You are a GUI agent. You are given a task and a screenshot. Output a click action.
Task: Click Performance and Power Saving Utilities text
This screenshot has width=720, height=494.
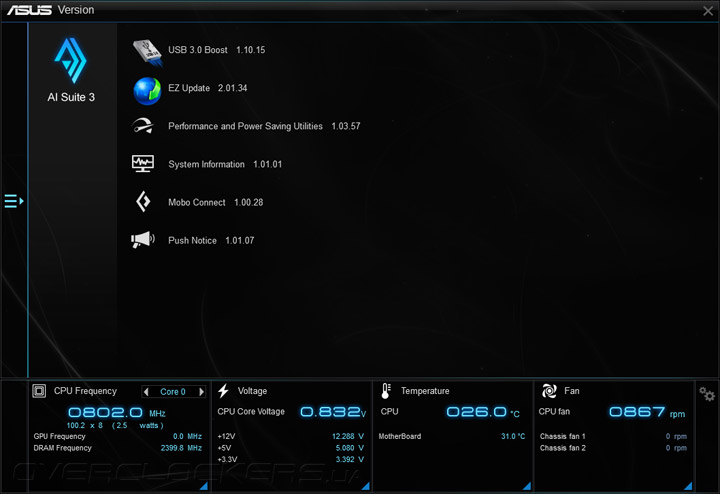[x=245, y=126]
